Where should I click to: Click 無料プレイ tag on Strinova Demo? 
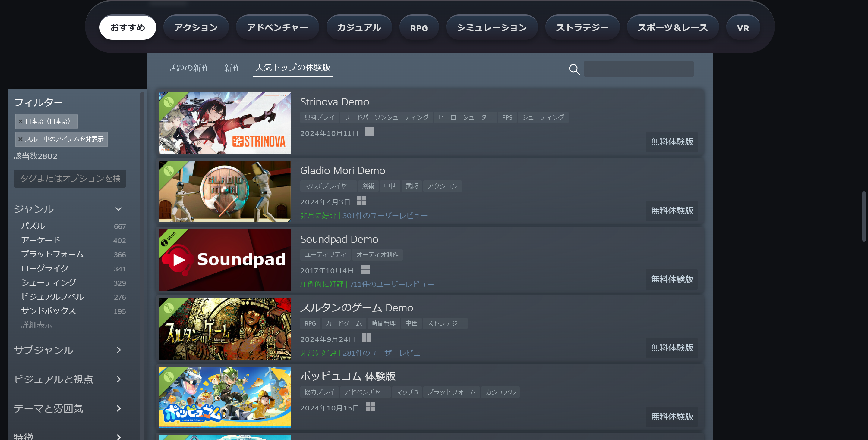pos(320,117)
